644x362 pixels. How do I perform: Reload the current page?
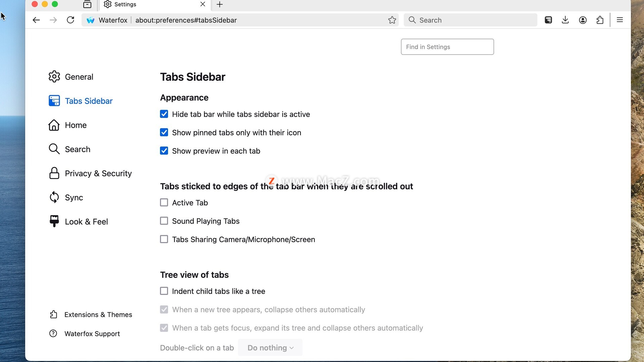point(70,20)
